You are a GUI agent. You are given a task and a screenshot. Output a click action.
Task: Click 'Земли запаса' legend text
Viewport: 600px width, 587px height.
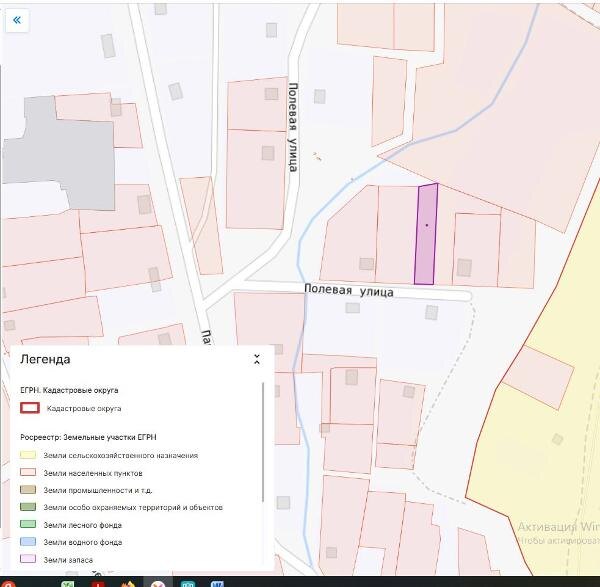tap(68, 560)
